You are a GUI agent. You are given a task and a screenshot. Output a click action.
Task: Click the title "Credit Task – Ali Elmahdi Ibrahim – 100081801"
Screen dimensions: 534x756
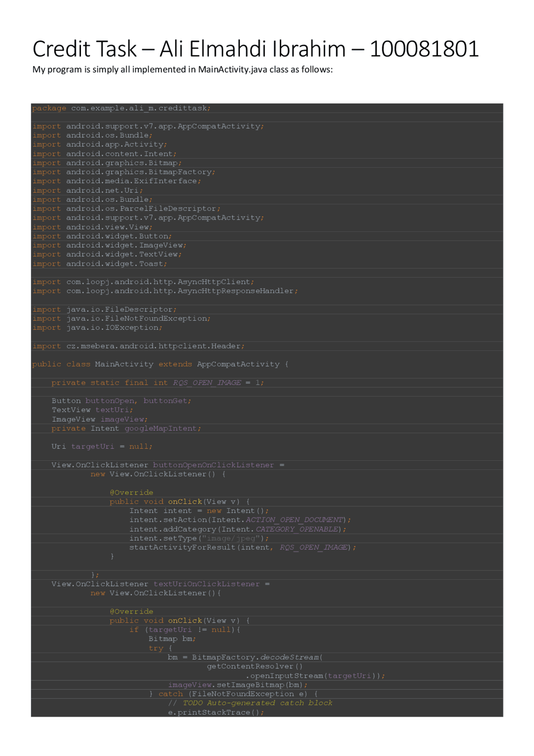click(x=255, y=49)
